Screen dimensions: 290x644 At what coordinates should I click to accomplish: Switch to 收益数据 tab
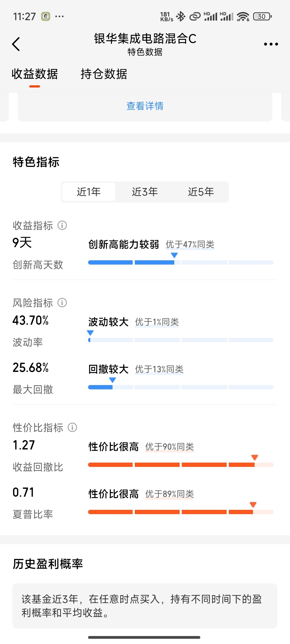point(35,74)
